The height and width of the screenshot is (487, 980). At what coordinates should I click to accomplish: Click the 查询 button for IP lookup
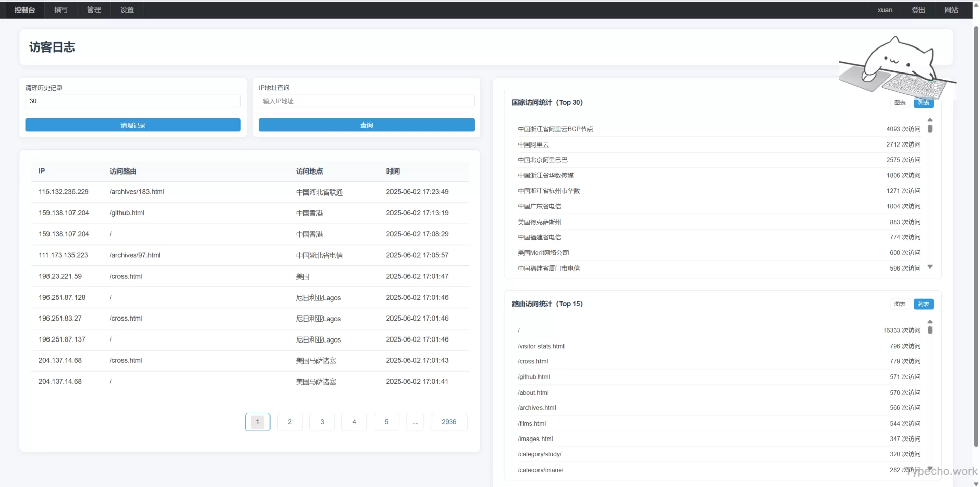point(366,125)
